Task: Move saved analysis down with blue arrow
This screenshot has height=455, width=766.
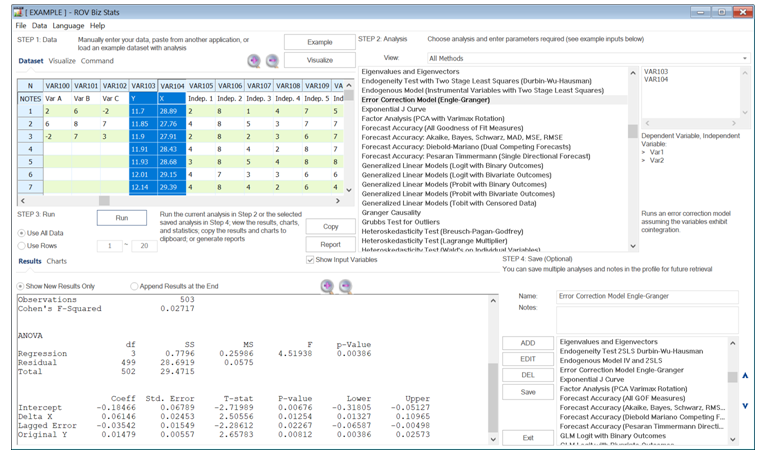Action: point(745,406)
